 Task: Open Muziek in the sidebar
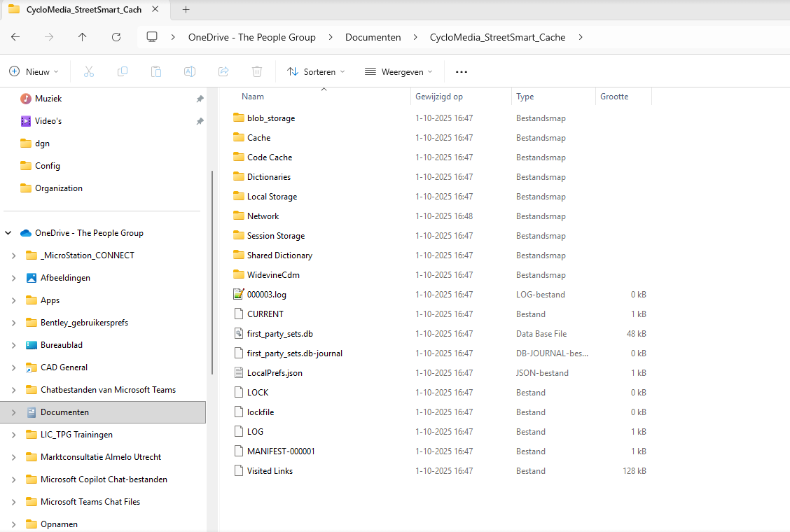coord(48,99)
